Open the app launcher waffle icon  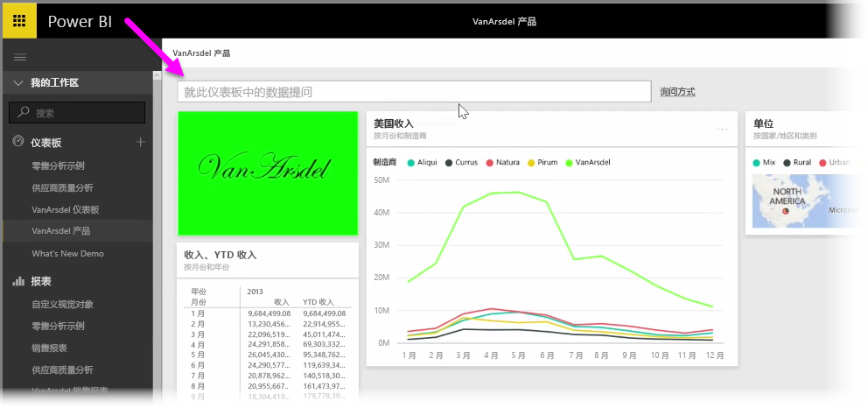click(x=19, y=21)
